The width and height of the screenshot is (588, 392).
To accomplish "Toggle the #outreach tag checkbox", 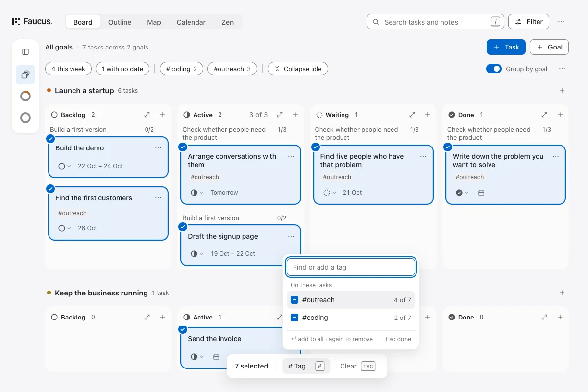I will (x=294, y=300).
